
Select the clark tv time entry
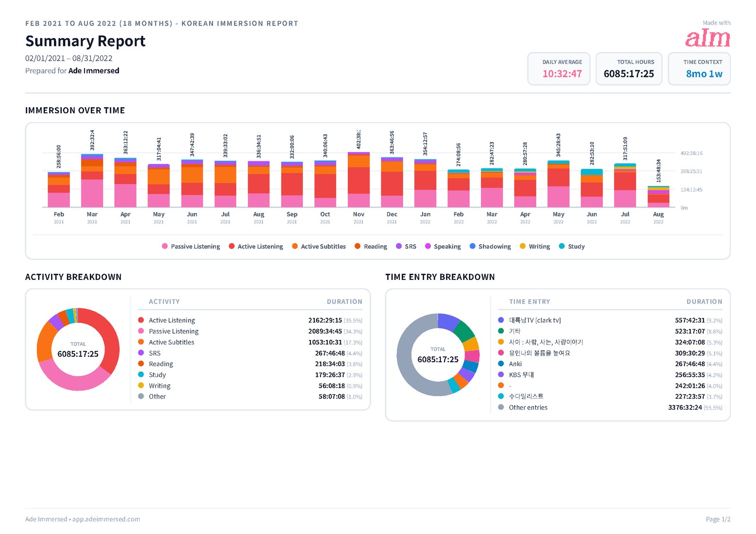coord(610,320)
